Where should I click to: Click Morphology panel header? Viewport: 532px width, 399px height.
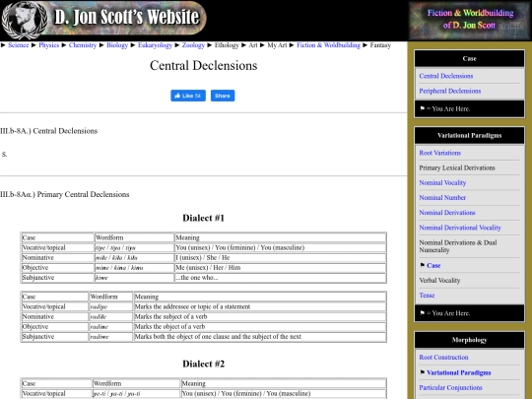[470, 340]
